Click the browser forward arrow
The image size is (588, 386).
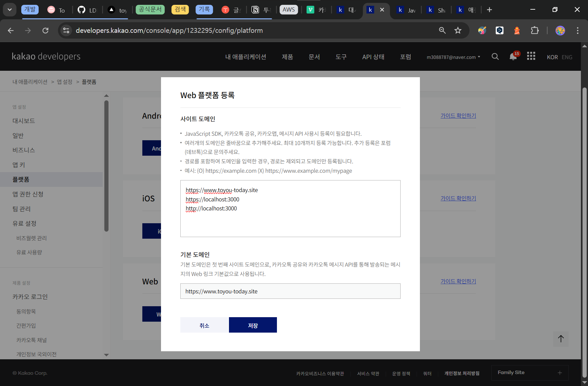click(x=28, y=31)
